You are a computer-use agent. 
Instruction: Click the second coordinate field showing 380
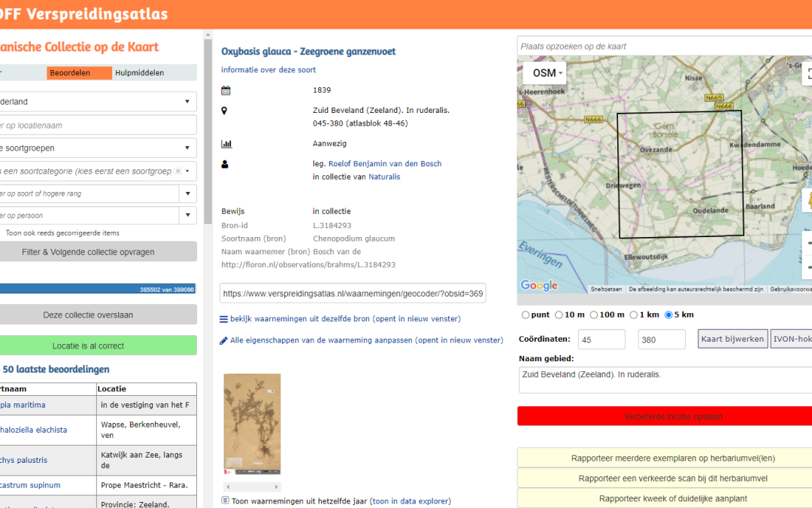pos(662,339)
